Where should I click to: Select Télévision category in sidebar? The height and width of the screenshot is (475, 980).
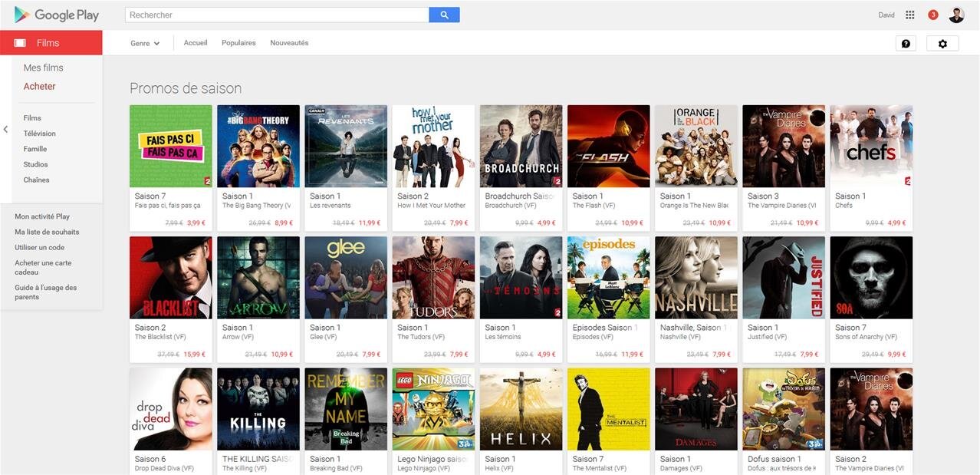click(x=39, y=134)
